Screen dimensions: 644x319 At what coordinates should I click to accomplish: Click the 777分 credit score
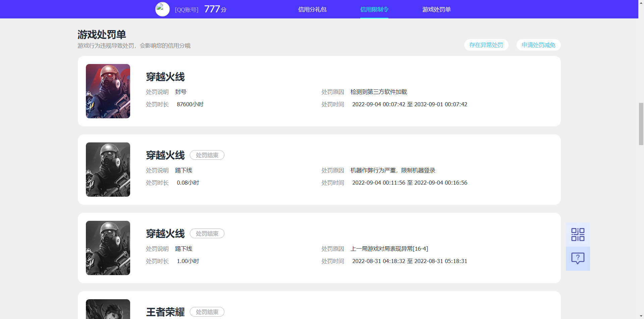click(x=215, y=9)
